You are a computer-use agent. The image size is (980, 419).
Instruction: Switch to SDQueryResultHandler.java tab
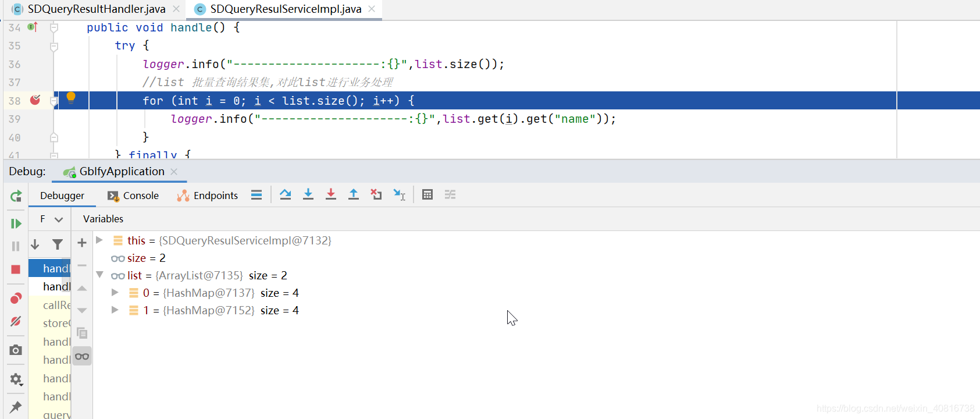(97, 9)
